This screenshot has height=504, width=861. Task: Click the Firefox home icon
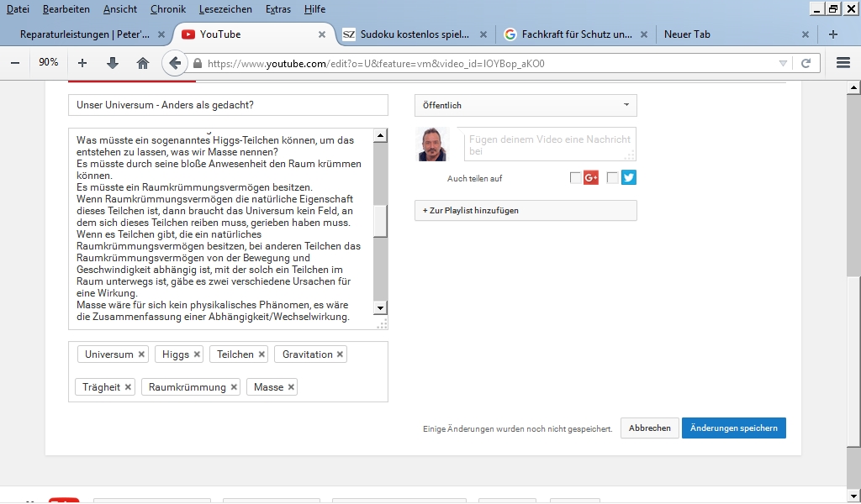pos(143,63)
